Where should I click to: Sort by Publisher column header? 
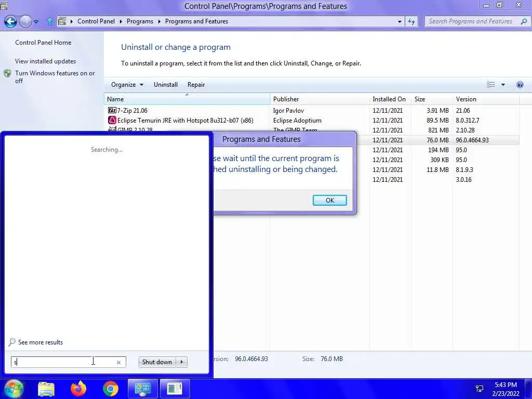point(320,99)
